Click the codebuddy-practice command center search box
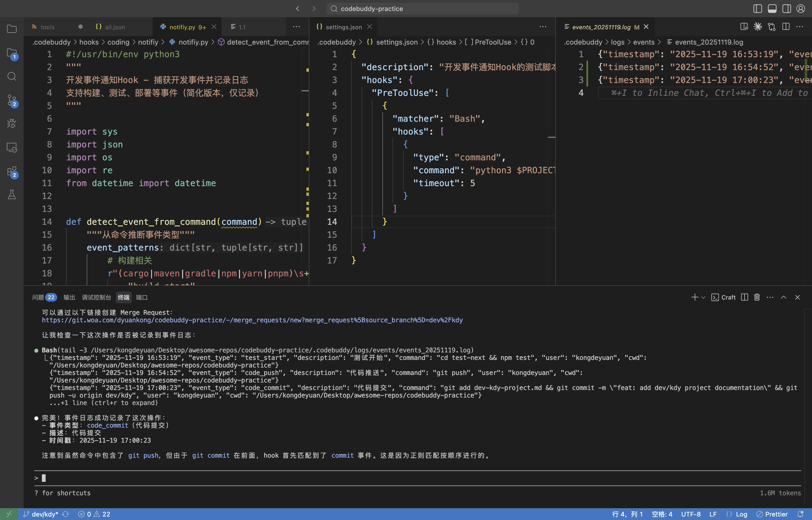The image size is (812, 520). coord(422,8)
